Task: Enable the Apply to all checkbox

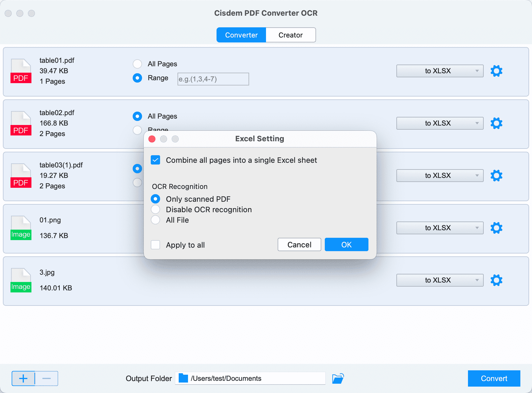Action: tap(155, 245)
